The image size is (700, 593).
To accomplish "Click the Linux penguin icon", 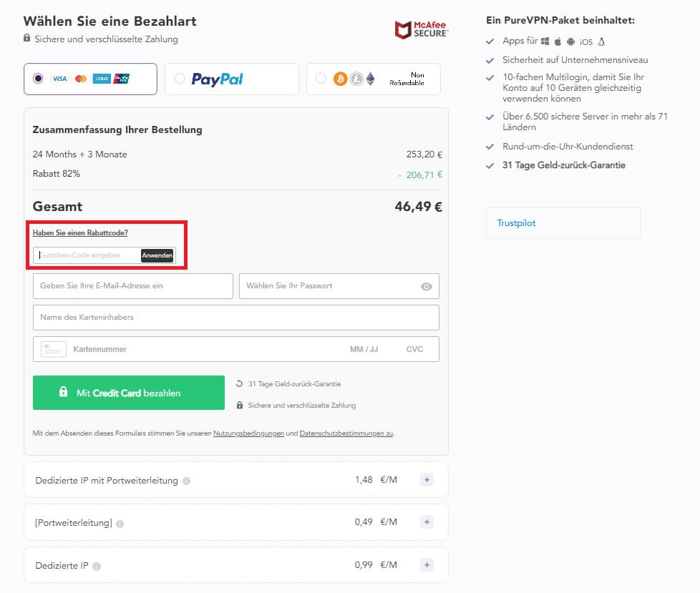I will pos(601,41).
